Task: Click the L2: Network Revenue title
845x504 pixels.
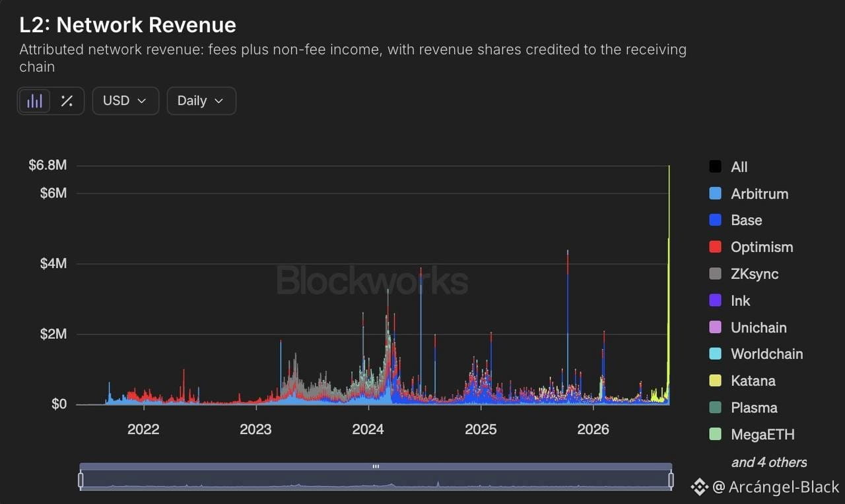Action: (127, 24)
